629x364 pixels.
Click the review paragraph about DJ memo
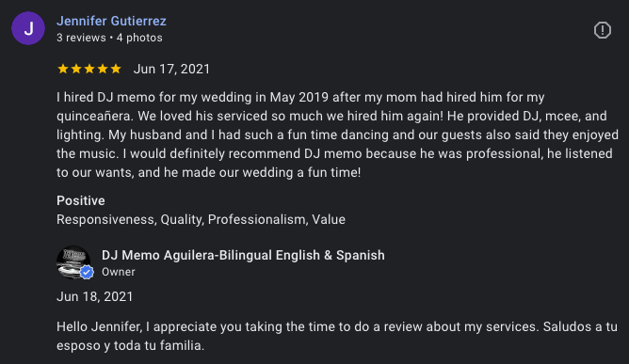[337, 135]
